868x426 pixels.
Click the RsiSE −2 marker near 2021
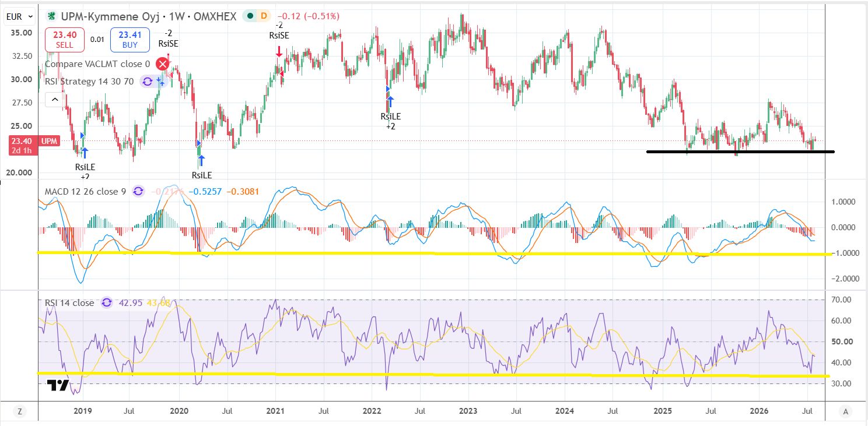(278, 30)
